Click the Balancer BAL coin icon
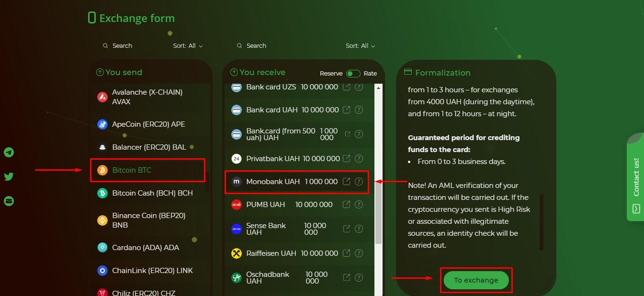 [102, 147]
